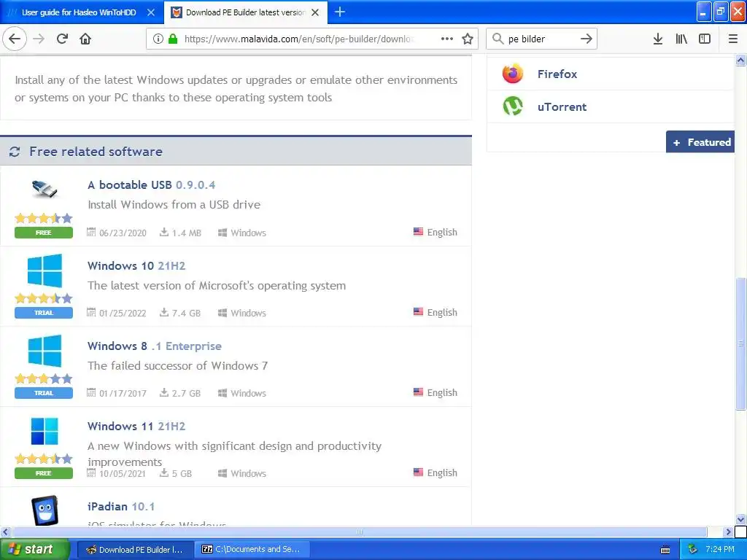Click the + Featured button

[700, 142]
